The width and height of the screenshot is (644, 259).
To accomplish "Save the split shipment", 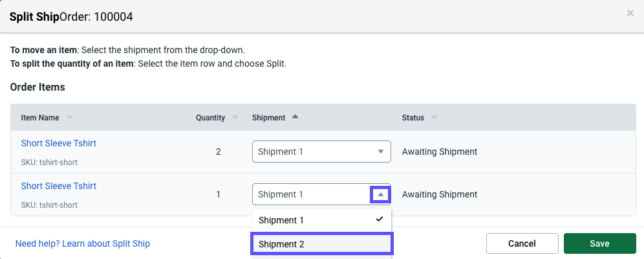I will (599, 243).
